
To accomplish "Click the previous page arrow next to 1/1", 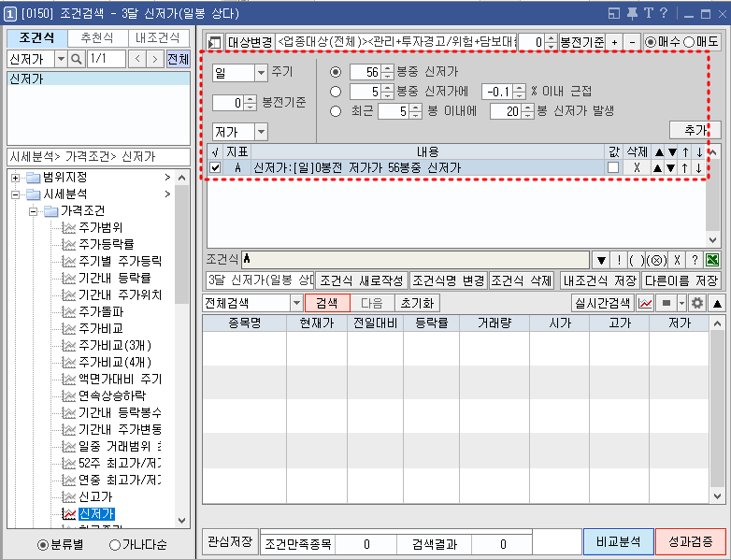I will (137, 59).
